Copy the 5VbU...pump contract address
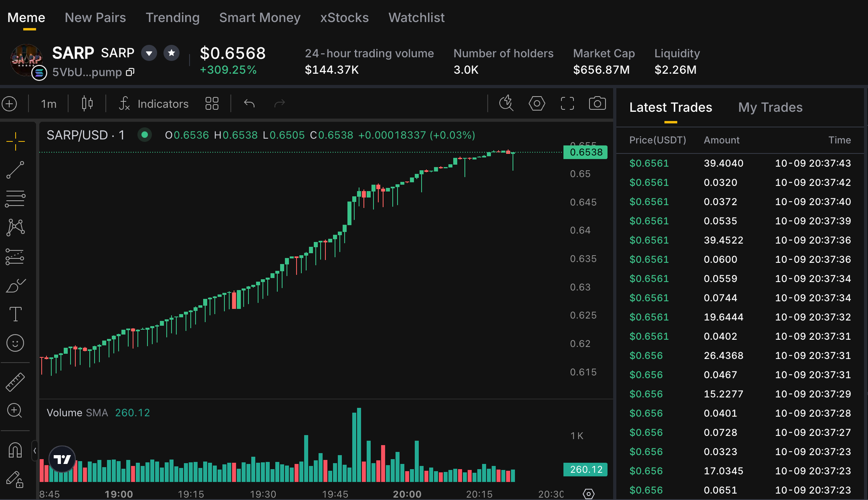 pyautogui.click(x=130, y=72)
